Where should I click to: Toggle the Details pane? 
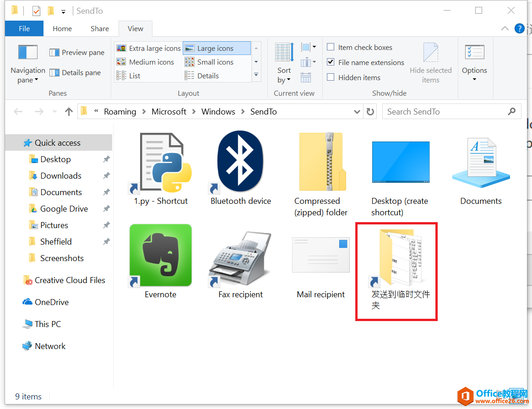(76, 73)
